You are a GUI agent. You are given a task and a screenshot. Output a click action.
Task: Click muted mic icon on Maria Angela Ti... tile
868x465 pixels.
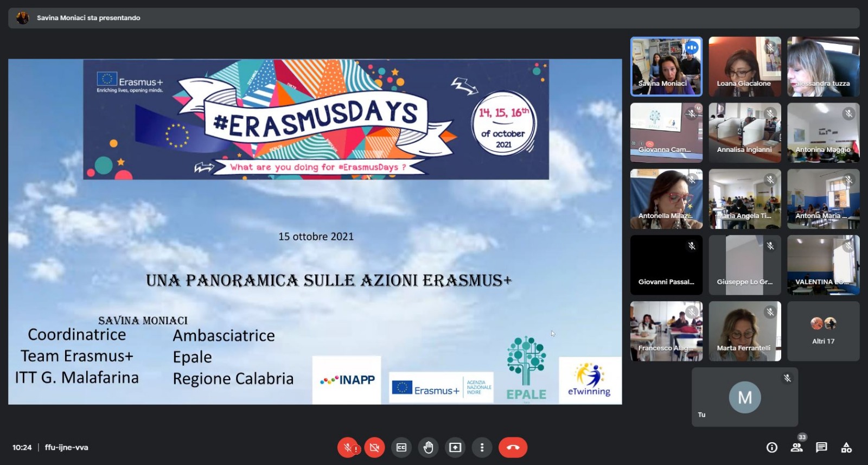coord(770,180)
